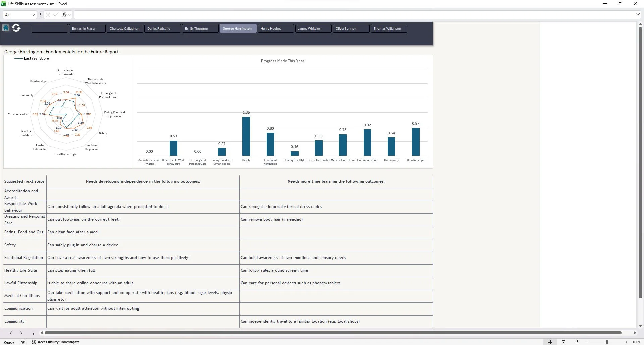Switch to Page Layout view

click(x=563, y=342)
